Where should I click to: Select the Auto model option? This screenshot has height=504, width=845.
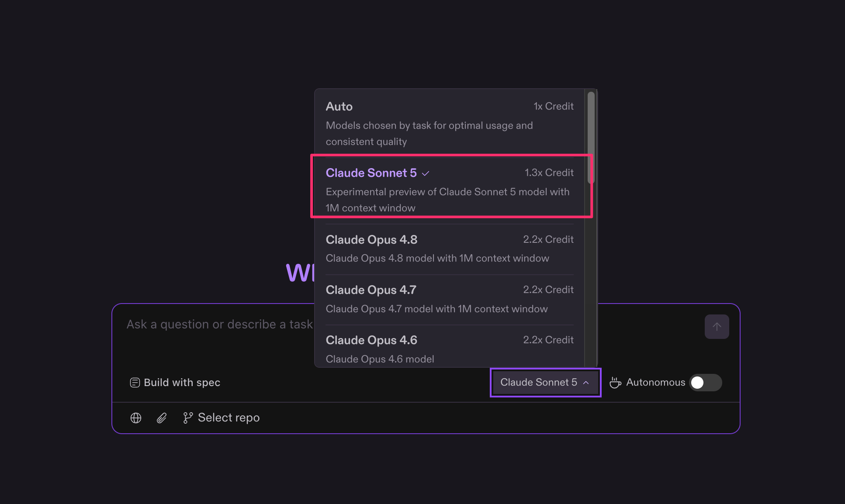coord(450,124)
